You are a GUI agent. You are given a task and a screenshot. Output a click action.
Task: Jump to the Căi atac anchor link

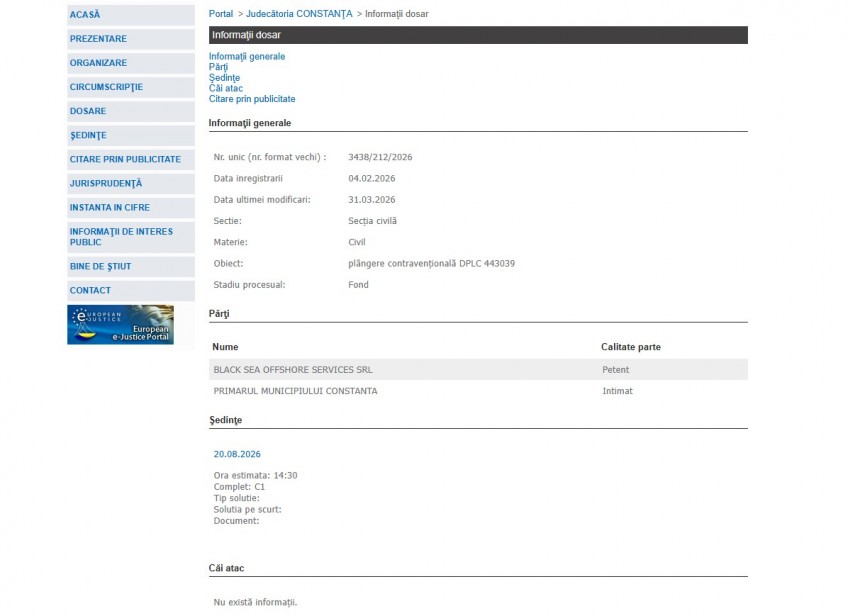(x=226, y=89)
